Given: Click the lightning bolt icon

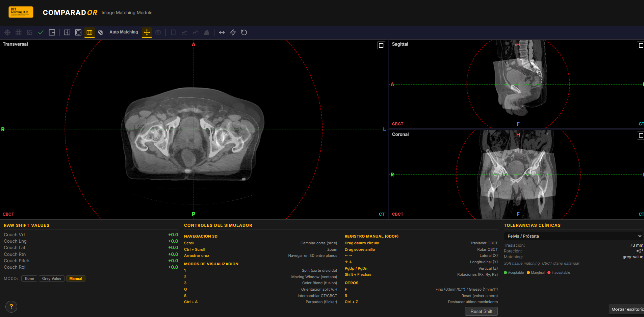Looking at the screenshot, I should pos(233,32).
